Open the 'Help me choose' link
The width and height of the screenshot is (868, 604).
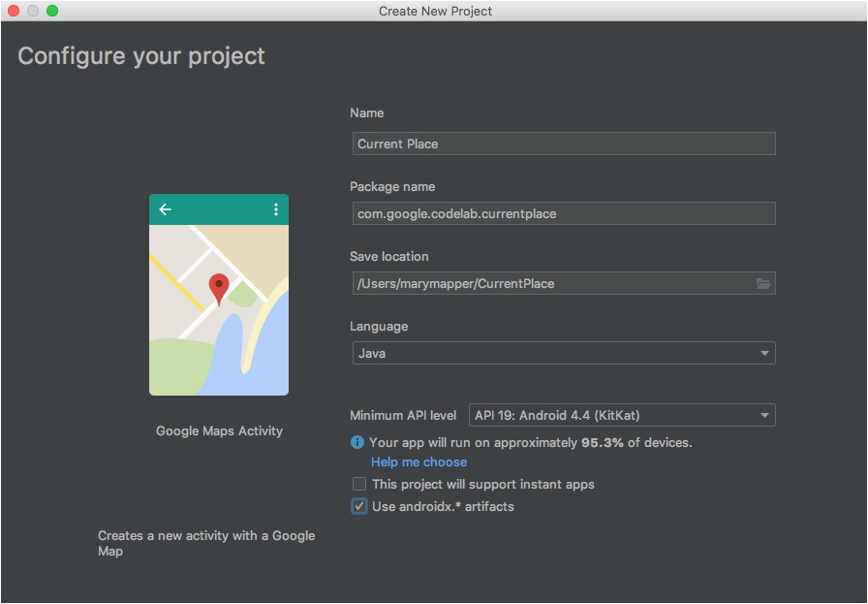pyautogui.click(x=419, y=462)
